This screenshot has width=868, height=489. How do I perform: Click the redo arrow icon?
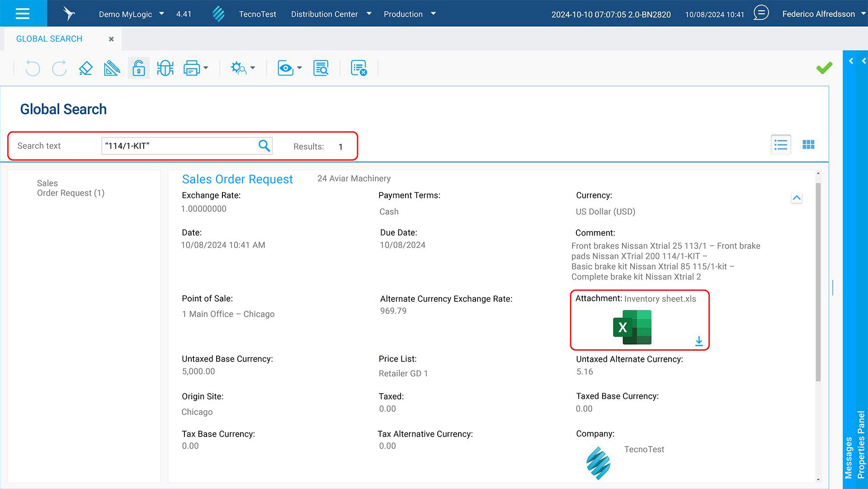coord(59,68)
